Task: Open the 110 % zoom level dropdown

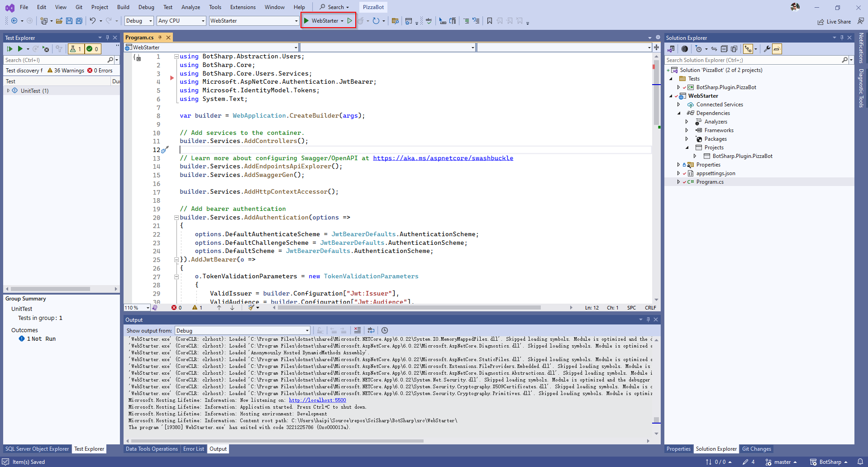Action: point(137,308)
